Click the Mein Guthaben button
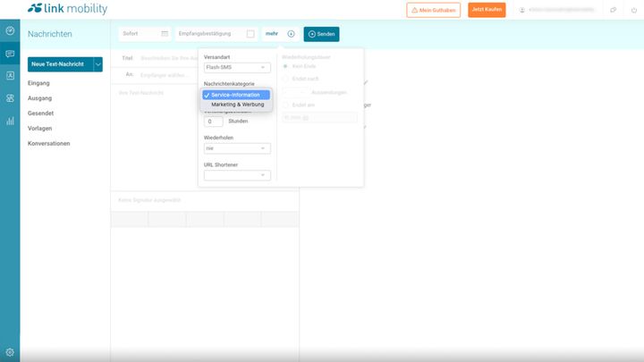 point(433,10)
